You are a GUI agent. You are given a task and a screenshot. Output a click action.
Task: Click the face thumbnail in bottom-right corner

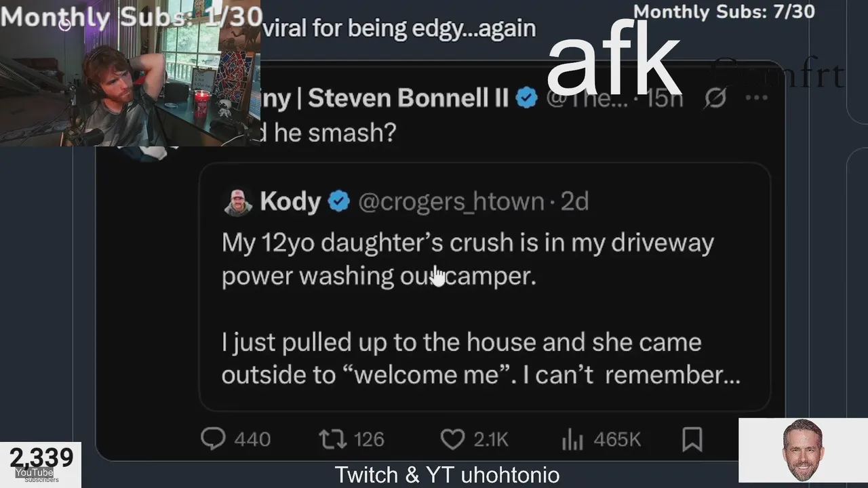coord(803,450)
